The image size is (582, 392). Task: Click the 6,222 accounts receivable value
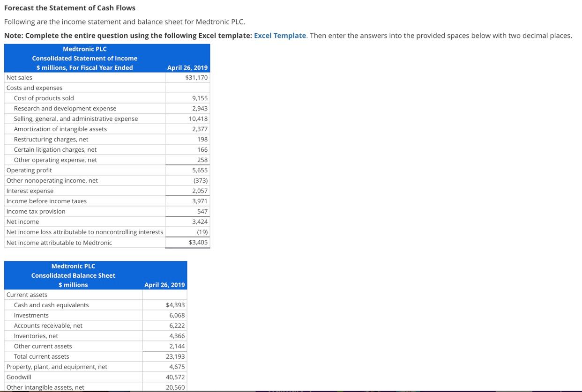(177, 326)
